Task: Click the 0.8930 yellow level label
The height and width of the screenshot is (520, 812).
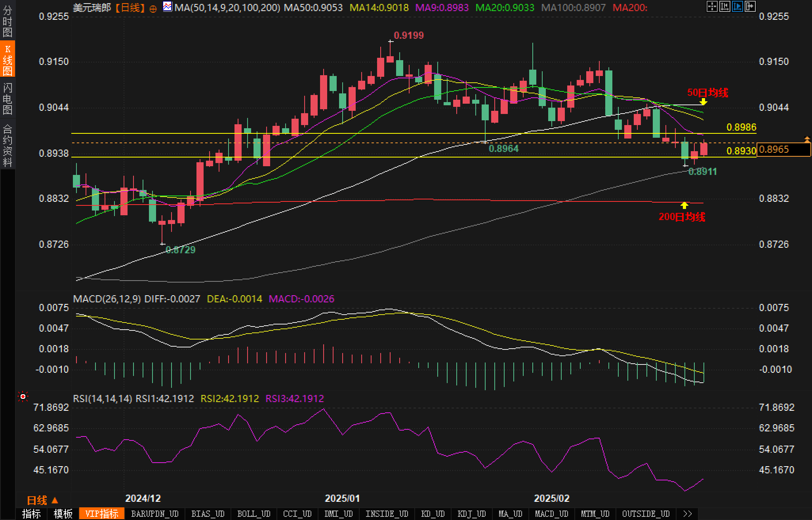Action: [x=741, y=151]
